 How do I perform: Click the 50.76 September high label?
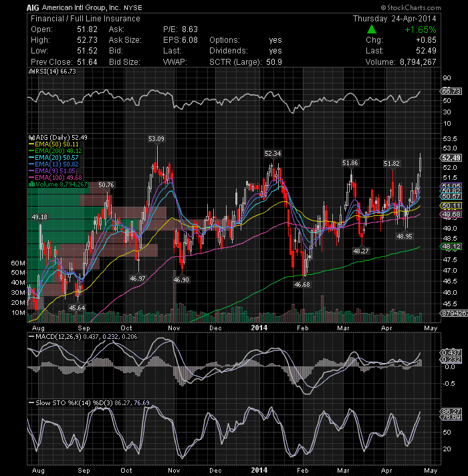tap(106, 185)
